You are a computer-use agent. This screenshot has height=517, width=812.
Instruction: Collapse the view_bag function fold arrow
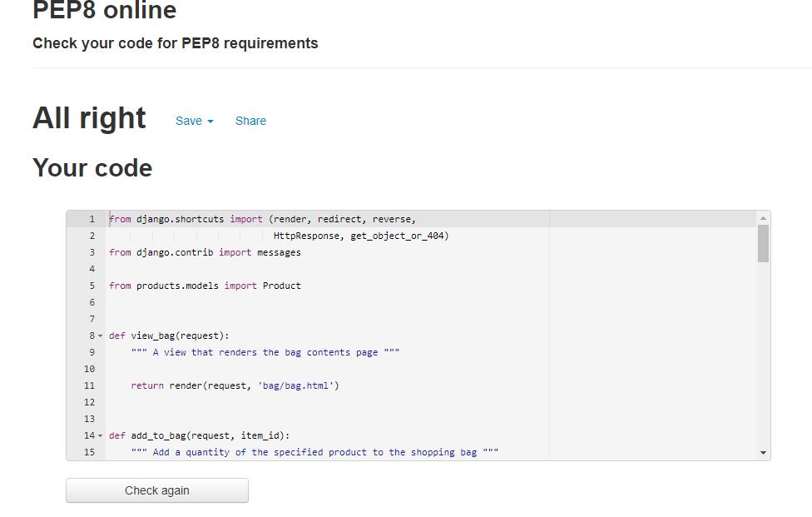pos(100,336)
